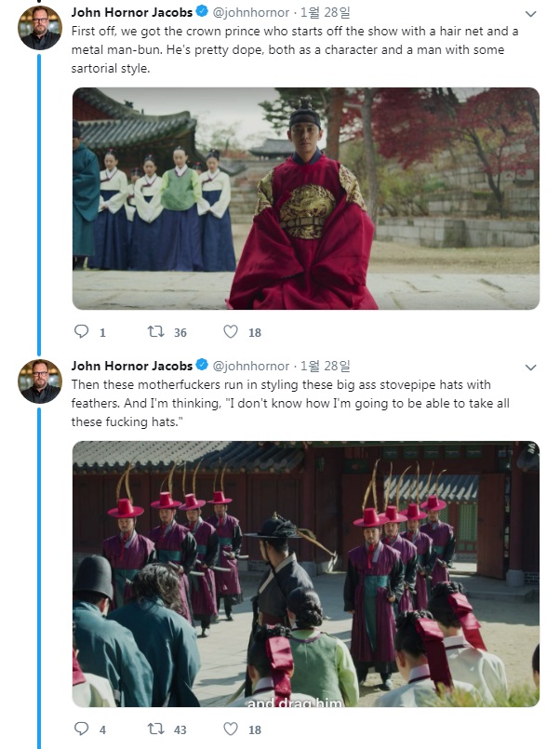Open John Hornor Jacobs avatar on first tweet
The image size is (560, 749).
pos(41,27)
